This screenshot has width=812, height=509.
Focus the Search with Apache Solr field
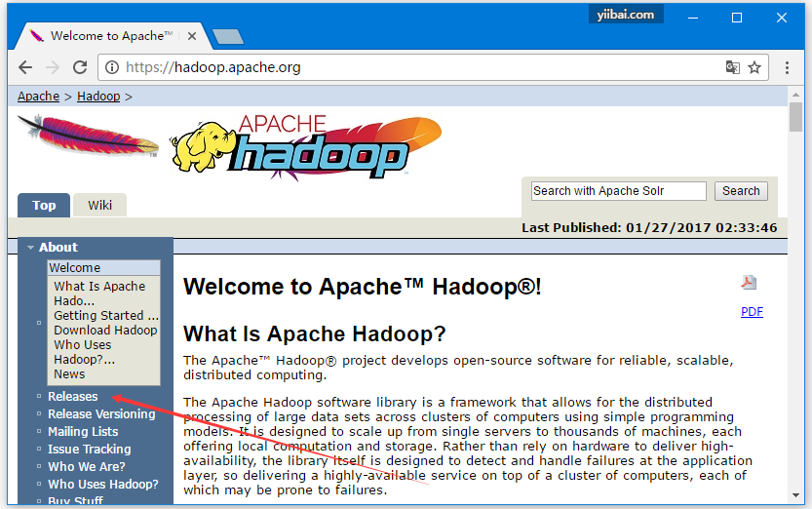(x=619, y=191)
